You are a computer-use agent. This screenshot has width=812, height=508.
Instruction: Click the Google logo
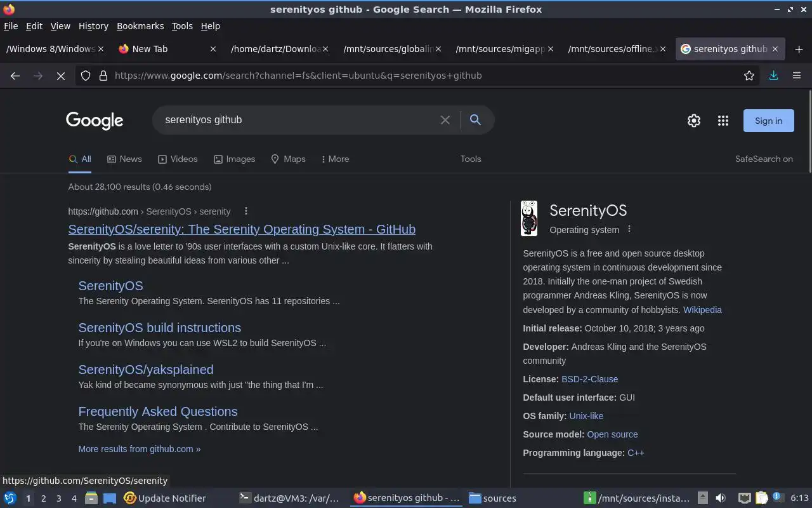(x=95, y=121)
